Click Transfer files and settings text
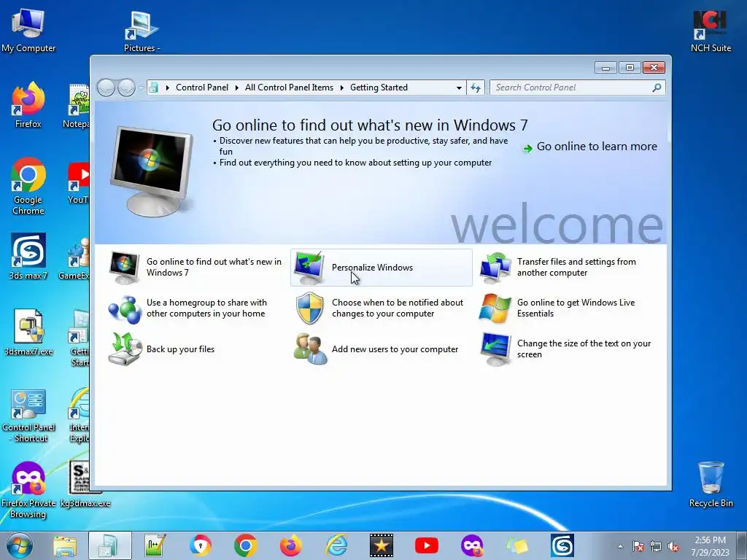Image resolution: width=747 pixels, height=560 pixels. tap(576, 267)
